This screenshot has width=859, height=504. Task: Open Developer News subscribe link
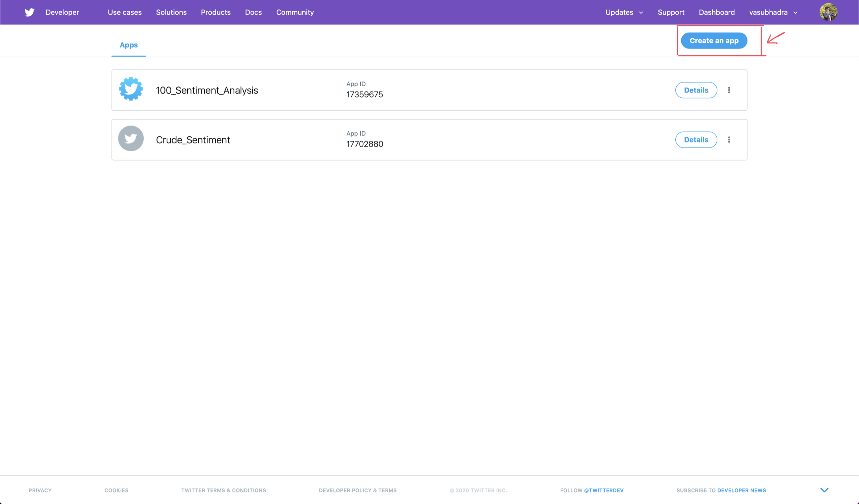[741, 490]
